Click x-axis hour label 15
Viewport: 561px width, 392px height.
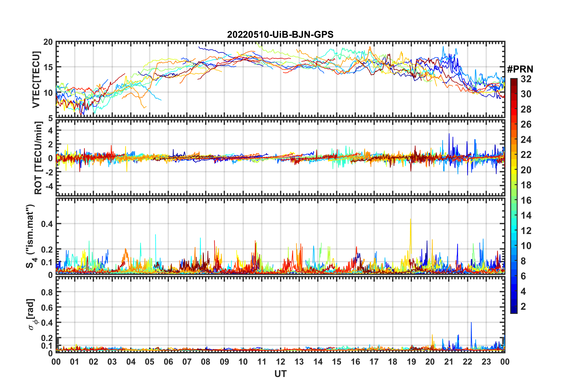point(337,362)
